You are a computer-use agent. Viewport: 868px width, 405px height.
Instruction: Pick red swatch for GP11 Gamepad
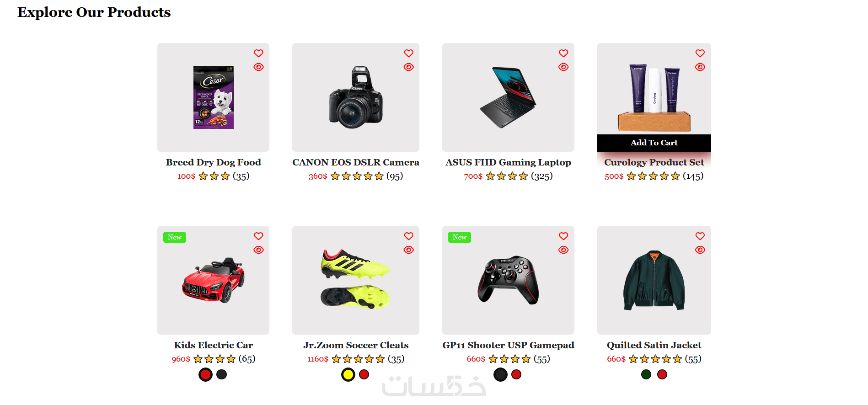click(516, 374)
